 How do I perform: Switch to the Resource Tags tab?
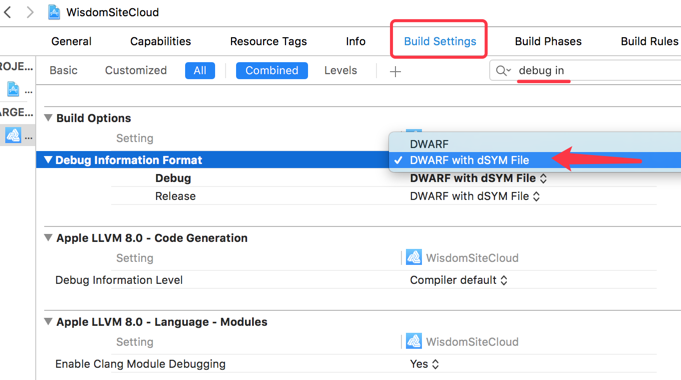pos(268,41)
